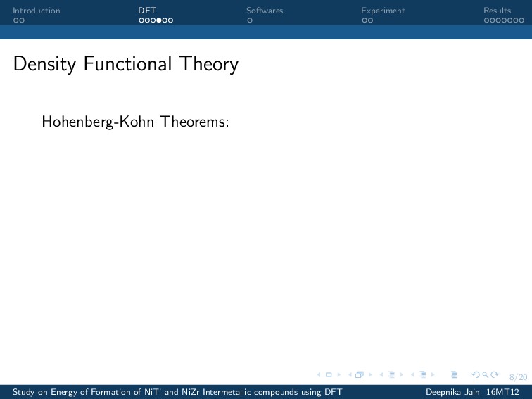
Task: Open the DFT section link
Action: click(147, 11)
